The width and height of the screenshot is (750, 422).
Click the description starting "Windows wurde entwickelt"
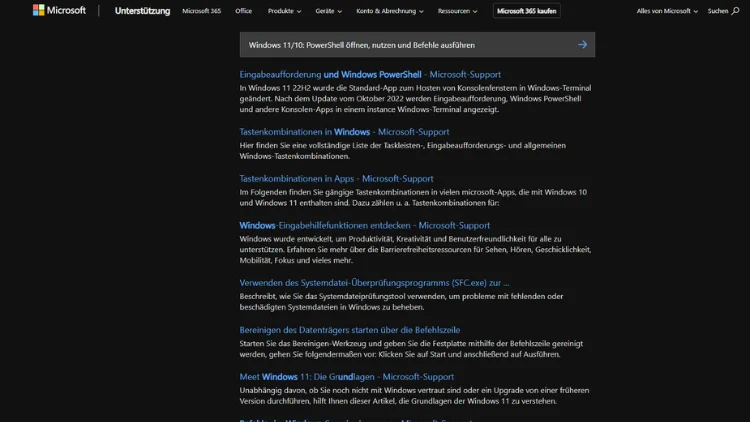(x=415, y=249)
